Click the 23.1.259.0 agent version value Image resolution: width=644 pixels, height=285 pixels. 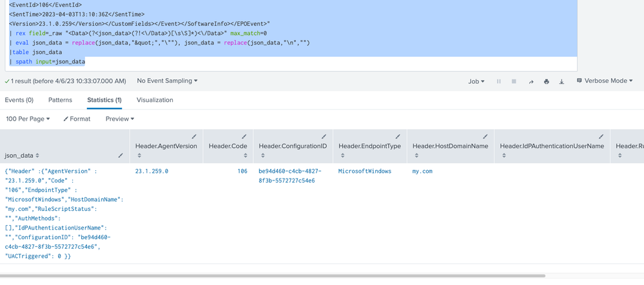point(151,171)
